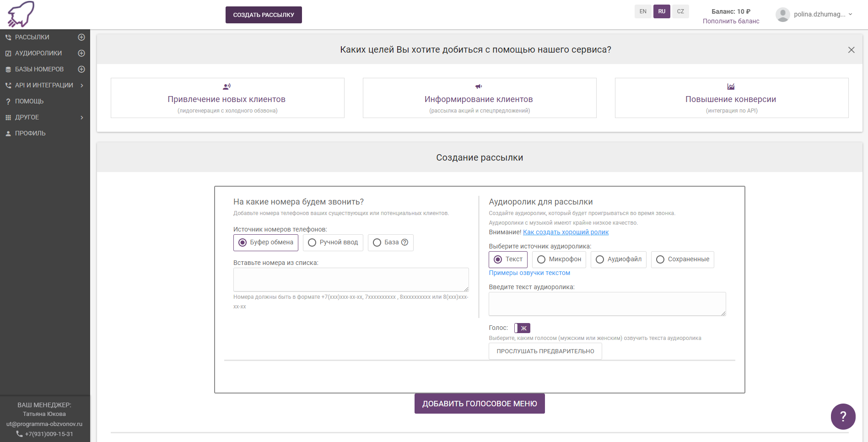Choose the Информирование клиентов goal card
Viewport: 868px width, 442px height.
480,98
